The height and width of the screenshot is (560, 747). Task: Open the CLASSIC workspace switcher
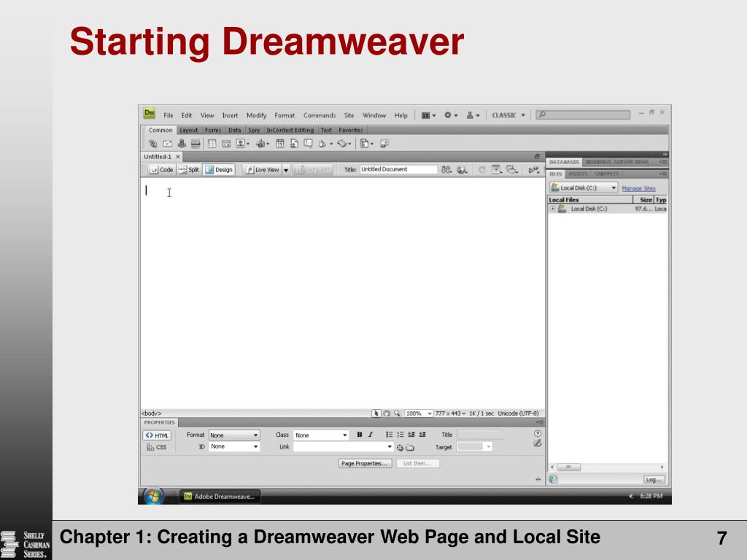pos(508,115)
